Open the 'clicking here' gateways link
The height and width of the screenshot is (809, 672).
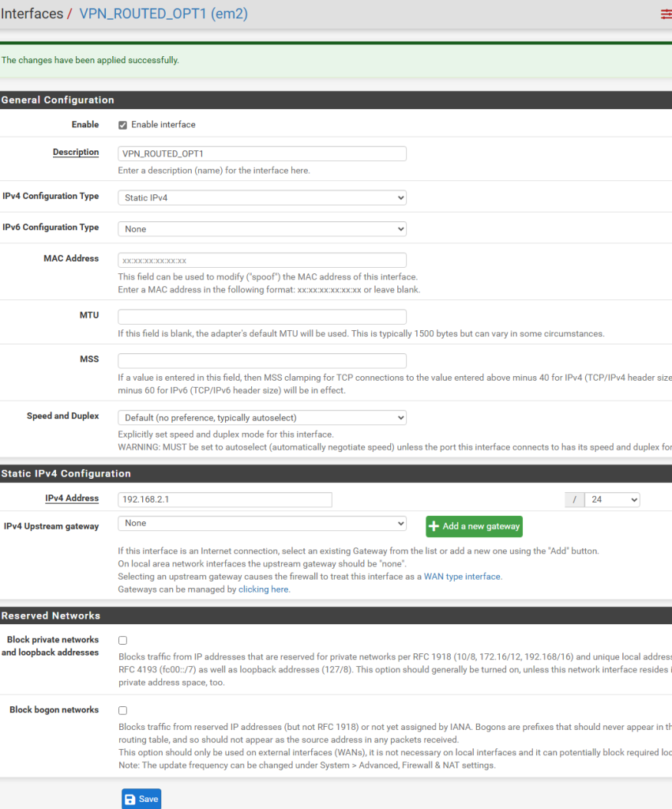coord(264,589)
